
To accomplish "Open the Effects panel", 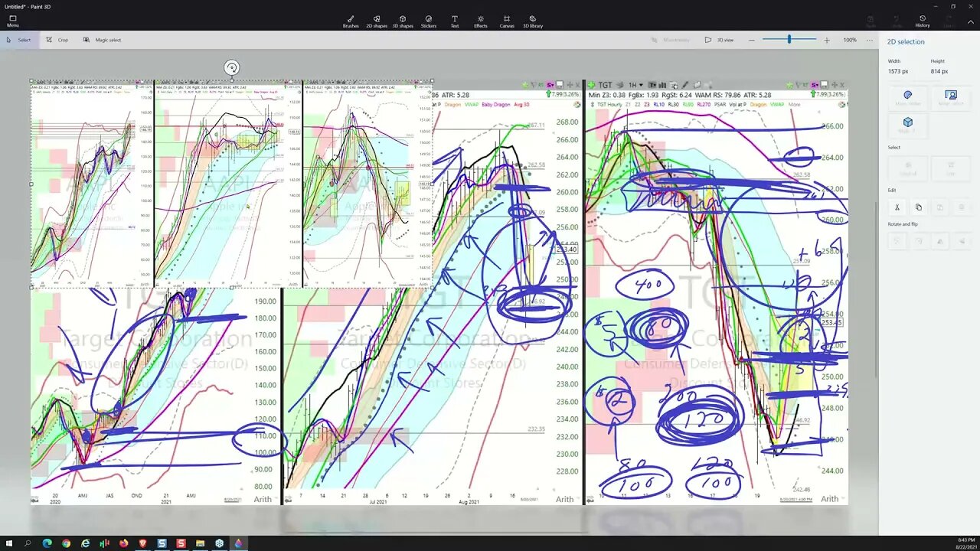I will coord(480,21).
